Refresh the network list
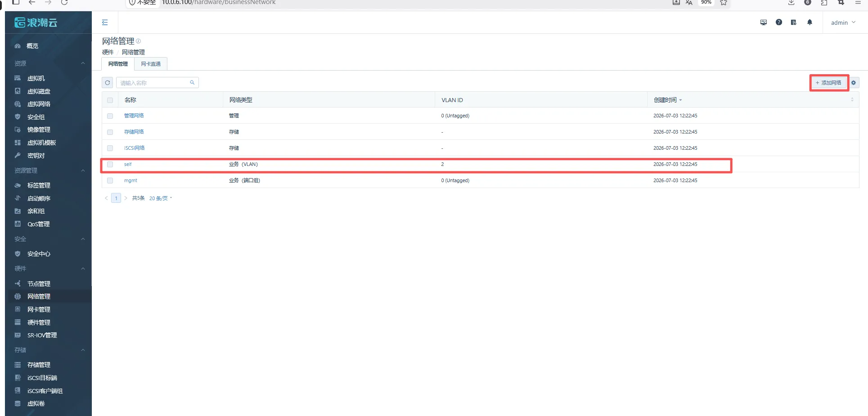Image resolution: width=868 pixels, height=416 pixels. point(108,83)
